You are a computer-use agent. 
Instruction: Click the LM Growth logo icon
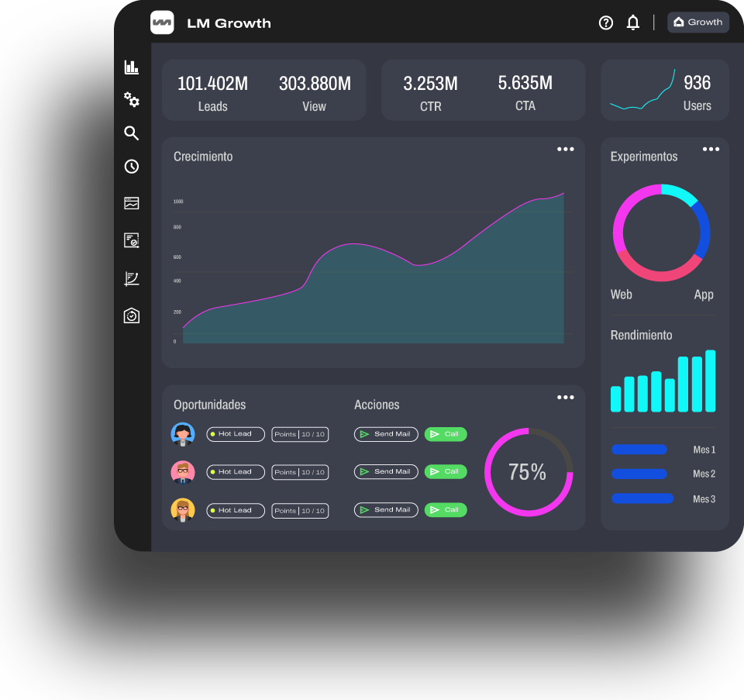[162, 22]
